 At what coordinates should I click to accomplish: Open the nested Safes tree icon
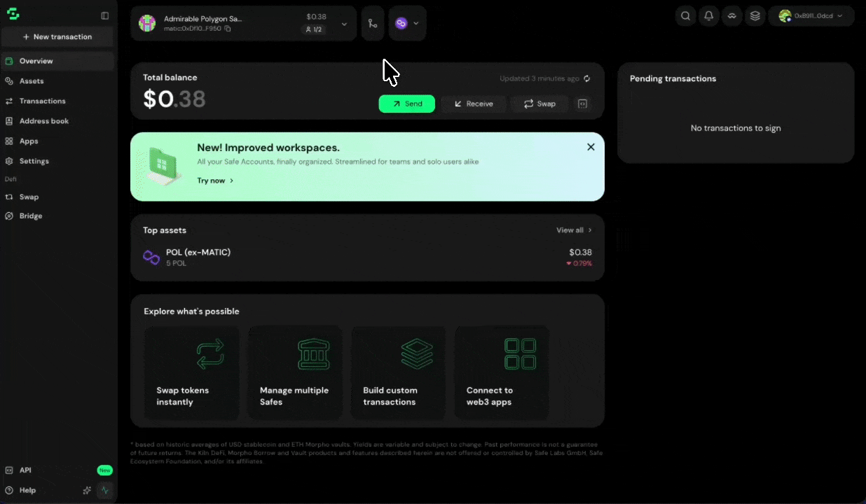[373, 23]
